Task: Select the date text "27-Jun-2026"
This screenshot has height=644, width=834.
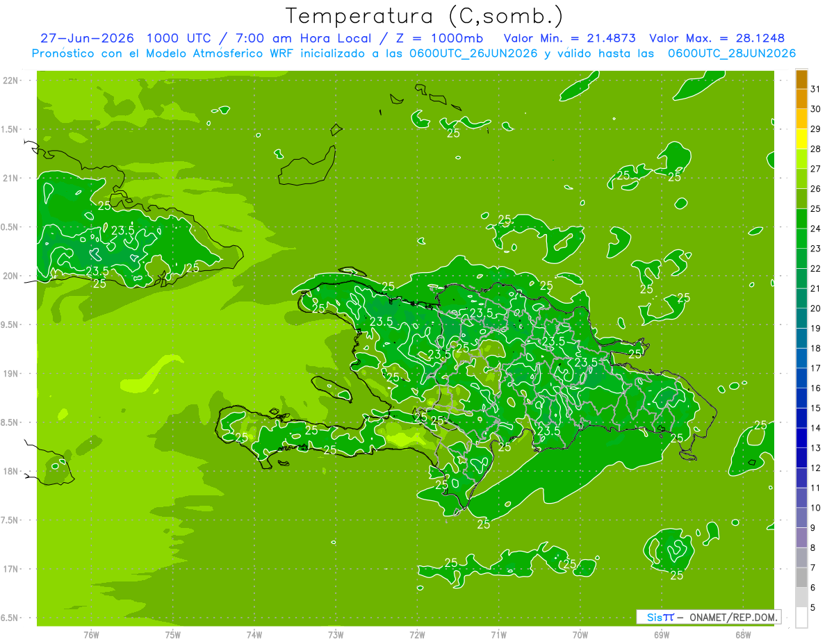Action: [86, 38]
